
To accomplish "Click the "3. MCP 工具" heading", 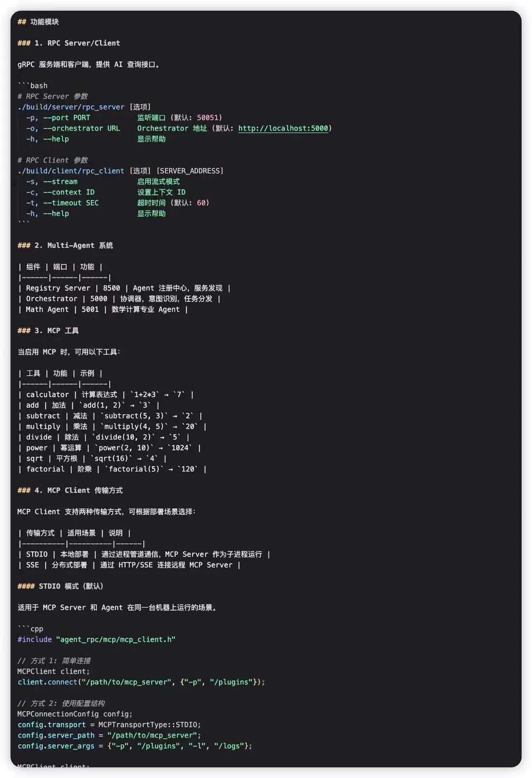I will (56, 331).
